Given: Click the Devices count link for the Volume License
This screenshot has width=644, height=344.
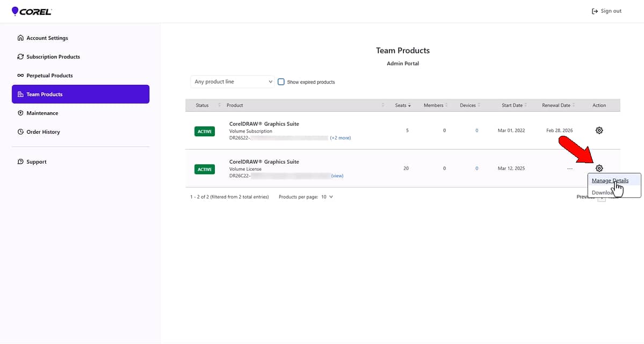Looking at the screenshot, I should pos(476,168).
